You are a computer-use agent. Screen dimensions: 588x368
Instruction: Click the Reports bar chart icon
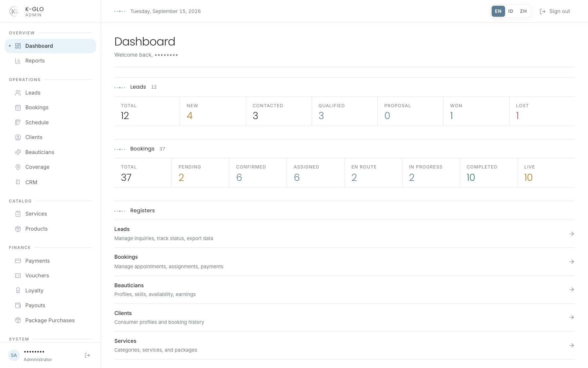click(18, 61)
